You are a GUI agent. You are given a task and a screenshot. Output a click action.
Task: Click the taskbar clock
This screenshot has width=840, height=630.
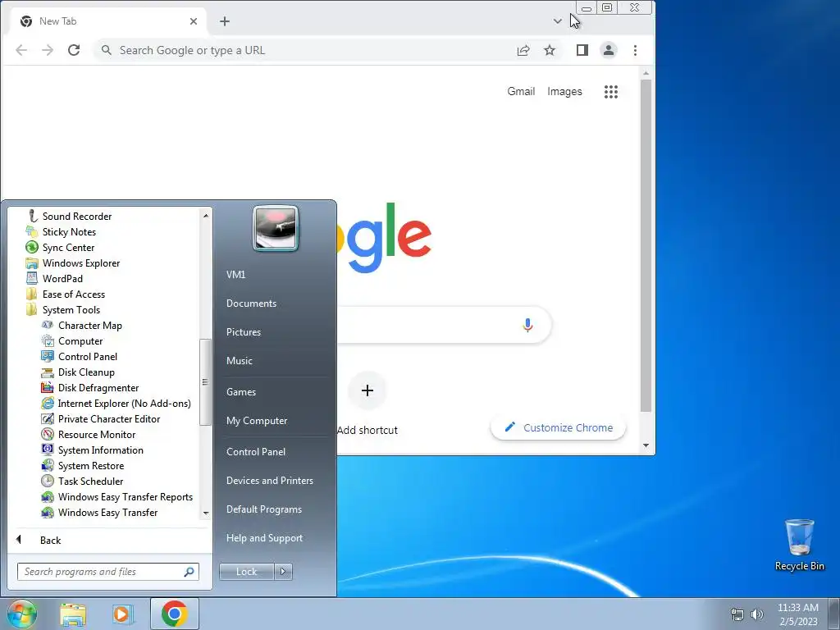[x=798, y=614]
